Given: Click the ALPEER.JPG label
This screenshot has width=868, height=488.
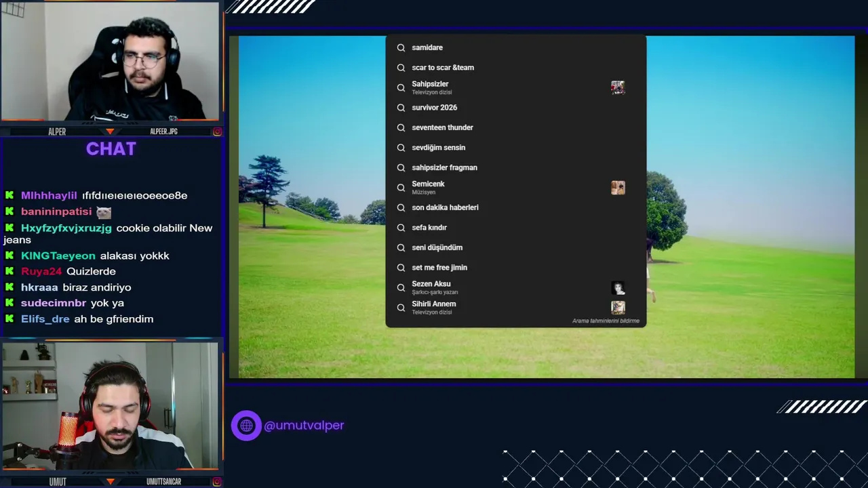Looking at the screenshot, I should [163, 131].
